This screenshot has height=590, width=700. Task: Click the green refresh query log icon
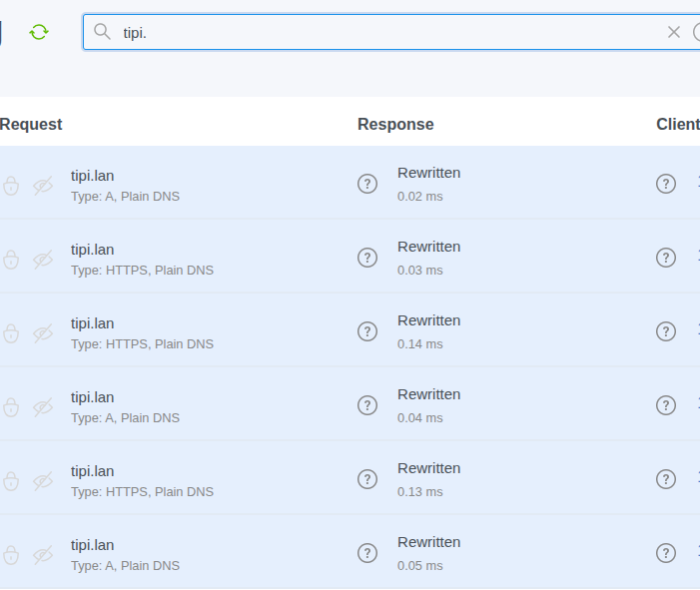click(x=39, y=32)
